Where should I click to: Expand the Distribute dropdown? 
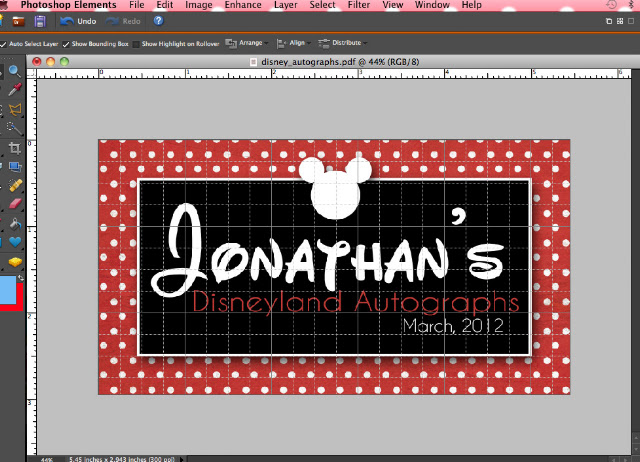tap(342, 43)
